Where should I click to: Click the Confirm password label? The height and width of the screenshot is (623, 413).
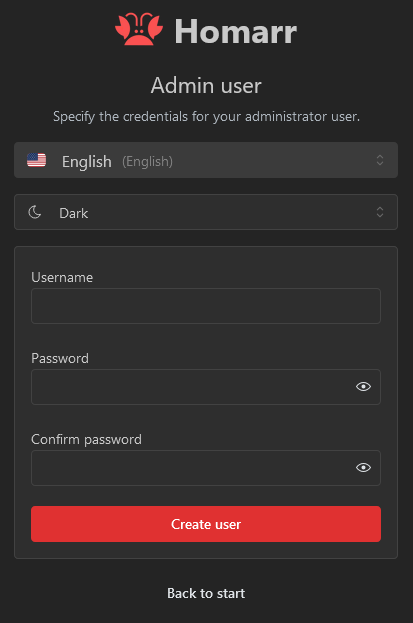click(x=86, y=439)
